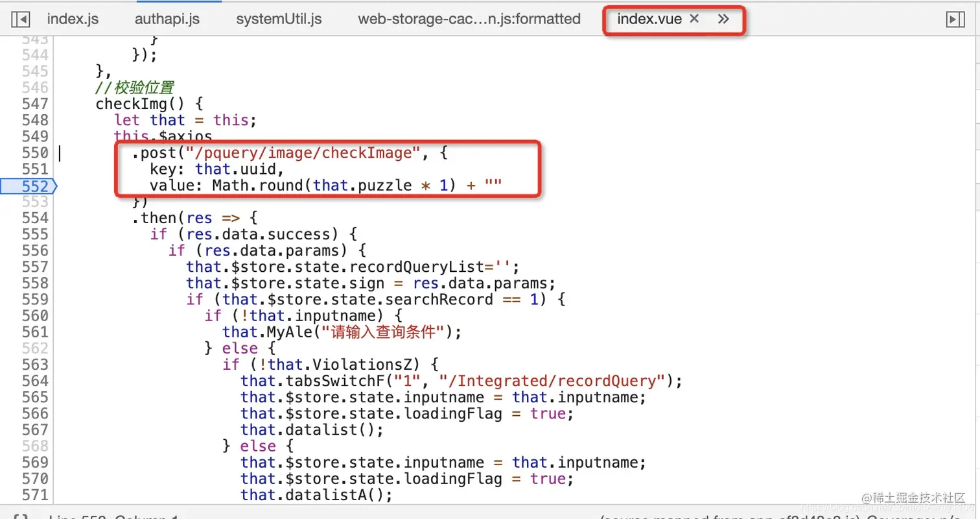Click line number 571 in the gutter
980x519 pixels.
(35, 495)
